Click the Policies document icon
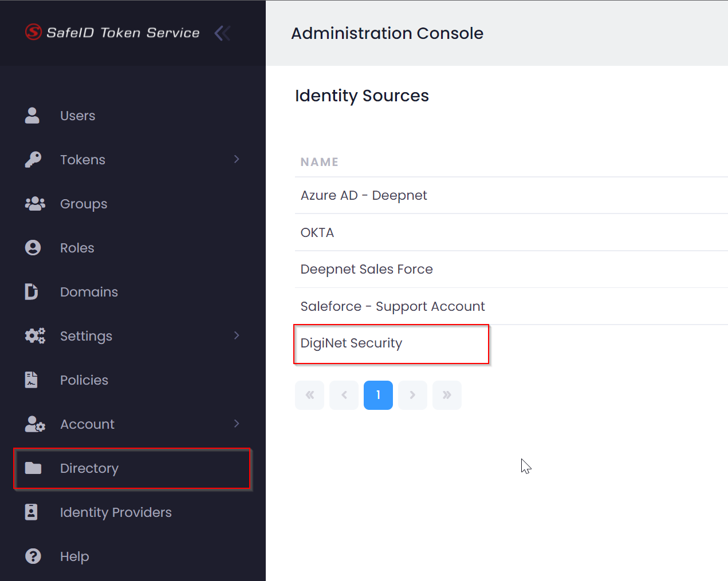 click(32, 380)
